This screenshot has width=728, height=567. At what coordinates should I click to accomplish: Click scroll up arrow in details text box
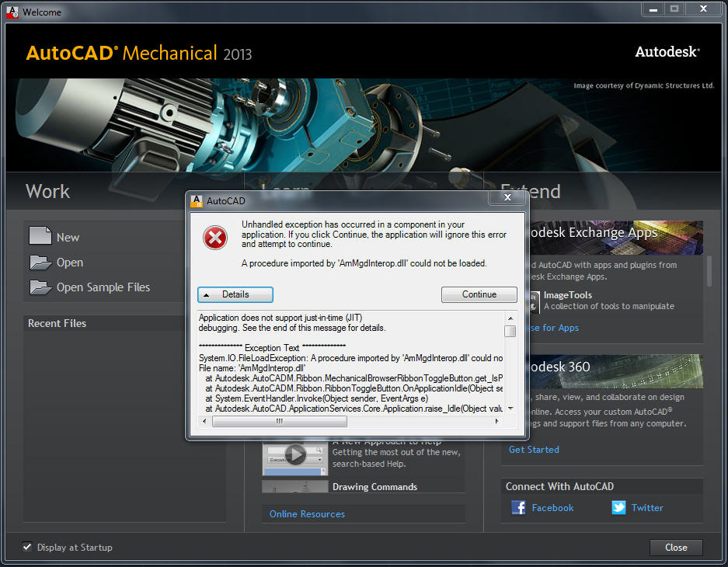coord(510,318)
